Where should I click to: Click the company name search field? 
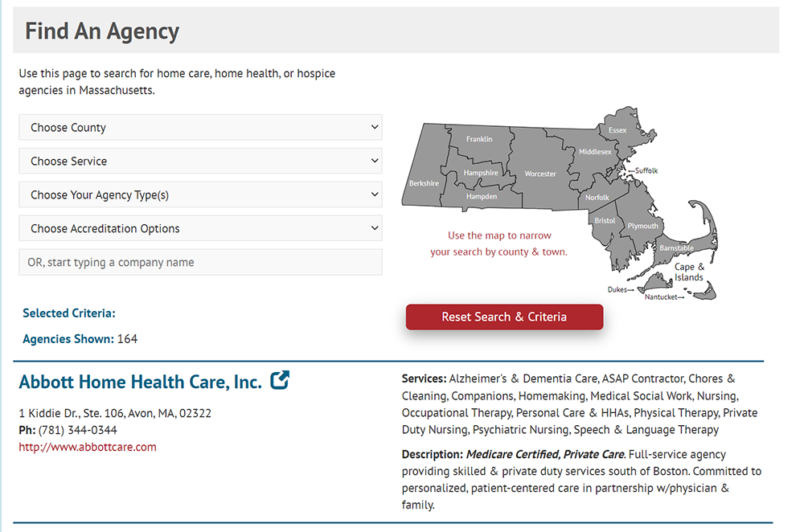(x=200, y=262)
